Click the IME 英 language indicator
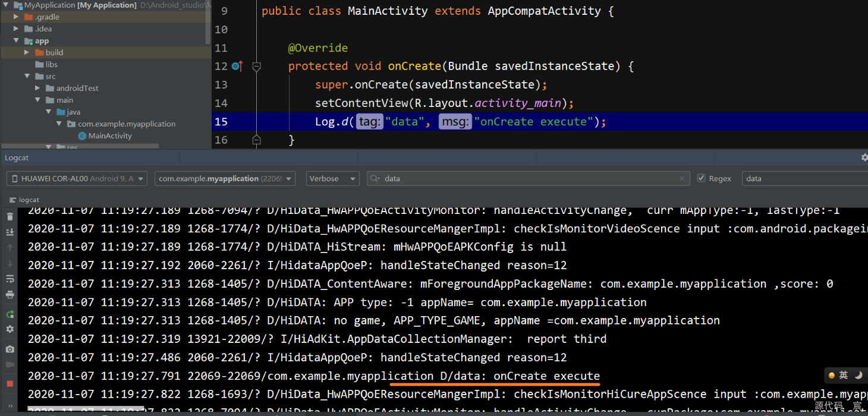This screenshot has height=416, width=868. [x=844, y=375]
